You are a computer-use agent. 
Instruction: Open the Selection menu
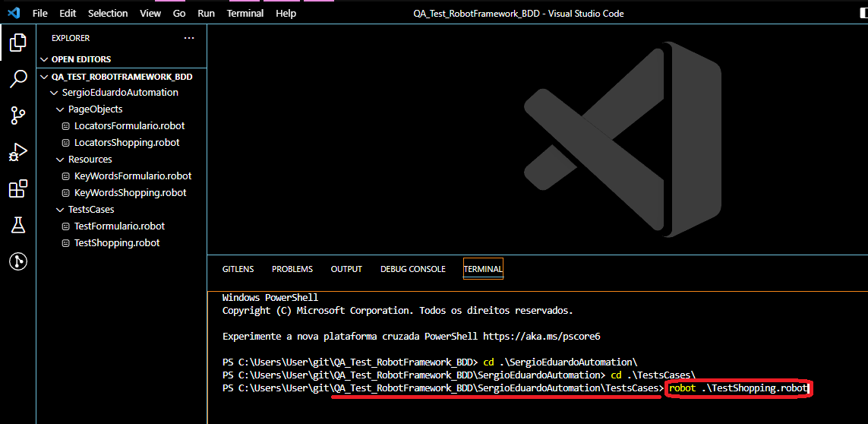pos(108,14)
